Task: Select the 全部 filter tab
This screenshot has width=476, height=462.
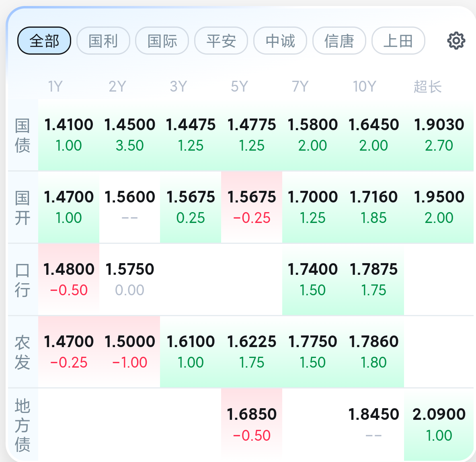Action: (x=44, y=41)
